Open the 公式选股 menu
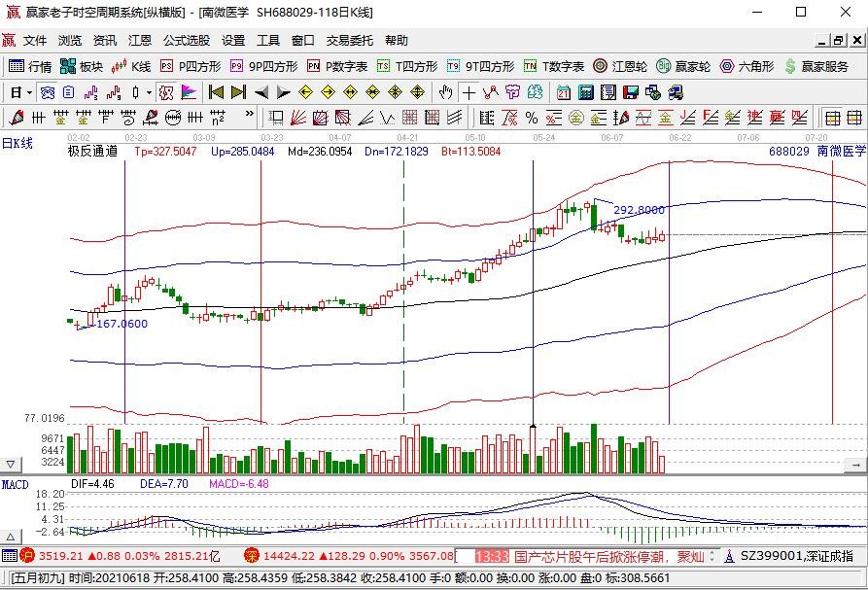The width and height of the screenshot is (868, 590). click(187, 41)
